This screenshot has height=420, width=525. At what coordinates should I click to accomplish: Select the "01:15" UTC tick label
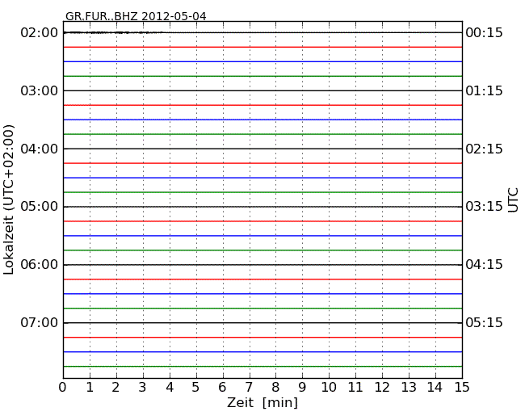[x=484, y=90]
